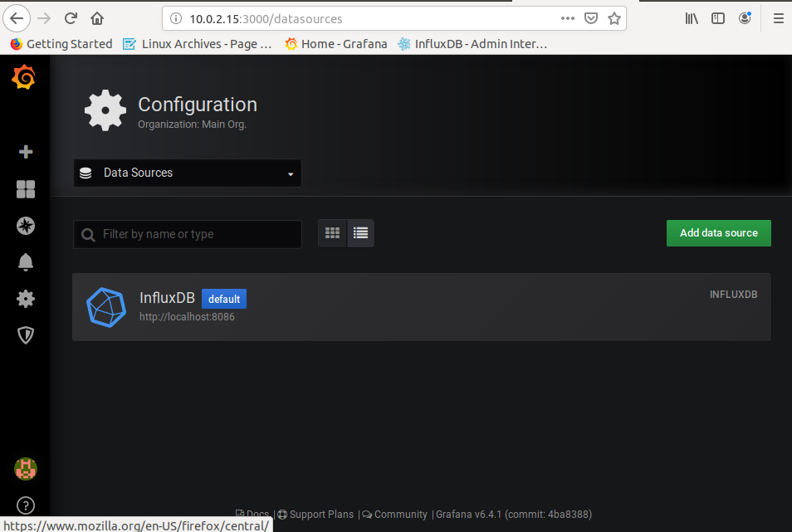The height and width of the screenshot is (532, 792).
Task: Click the InfluxDB polyhedron logo icon
Action: tap(106, 307)
